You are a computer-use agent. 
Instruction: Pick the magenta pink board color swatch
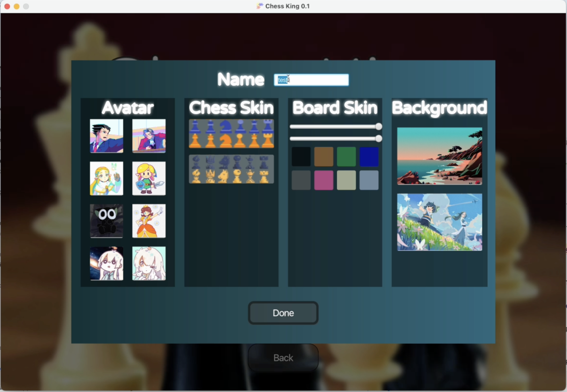[324, 180]
